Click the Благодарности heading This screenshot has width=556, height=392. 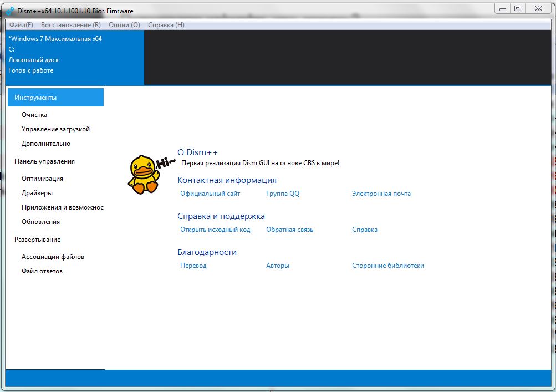207,252
